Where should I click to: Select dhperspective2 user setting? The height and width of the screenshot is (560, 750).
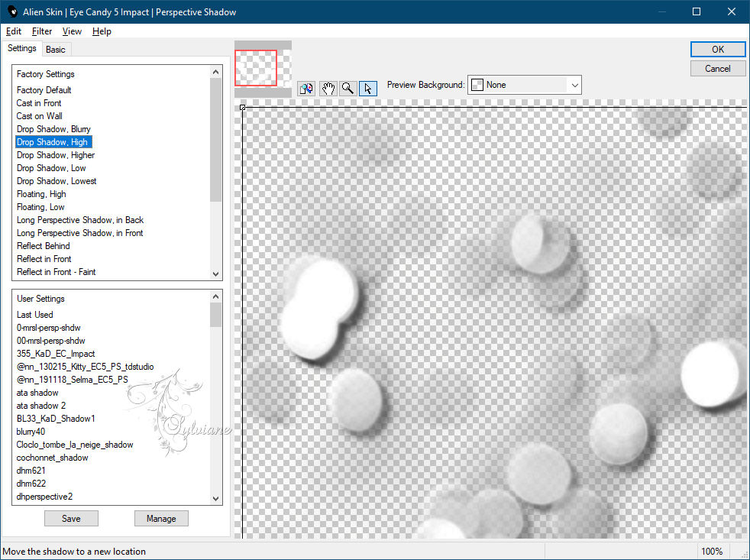coord(44,497)
